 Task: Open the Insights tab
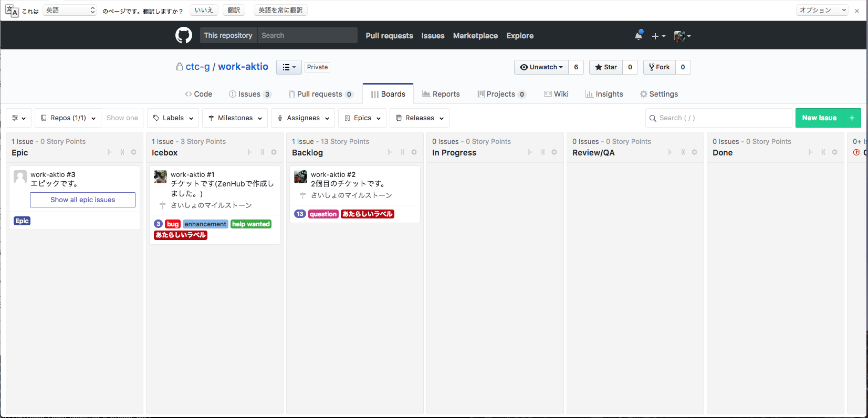[604, 94]
